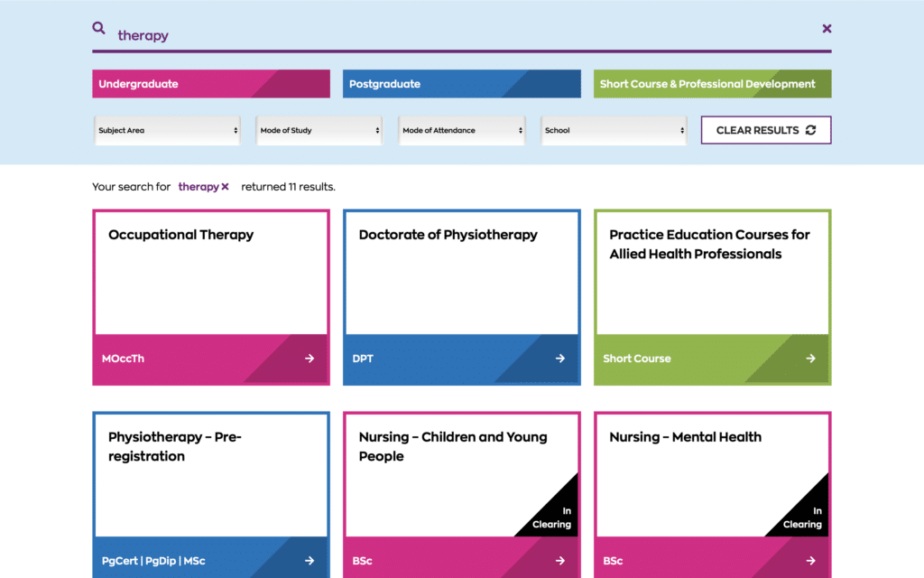Expand the Mode of Study dropdown

pos(319,130)
